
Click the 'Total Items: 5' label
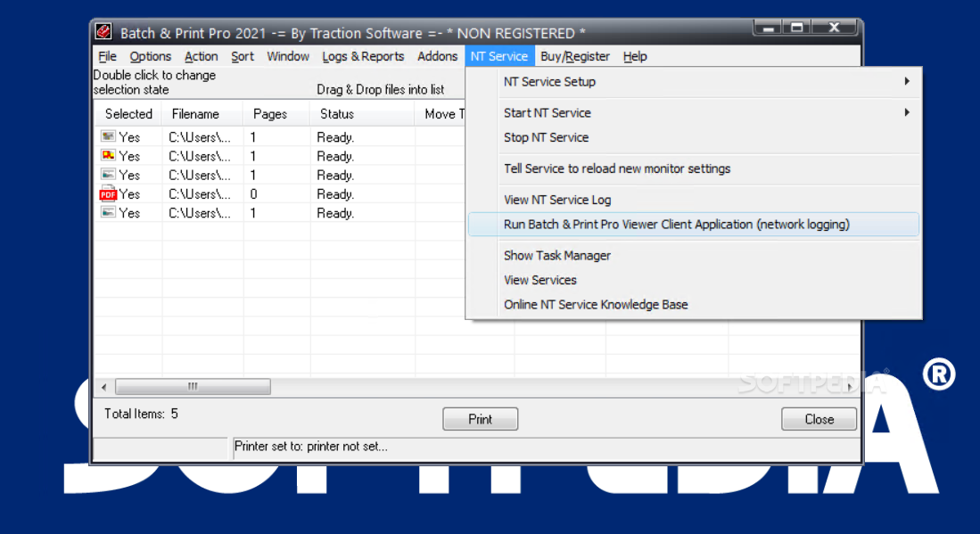141,414
